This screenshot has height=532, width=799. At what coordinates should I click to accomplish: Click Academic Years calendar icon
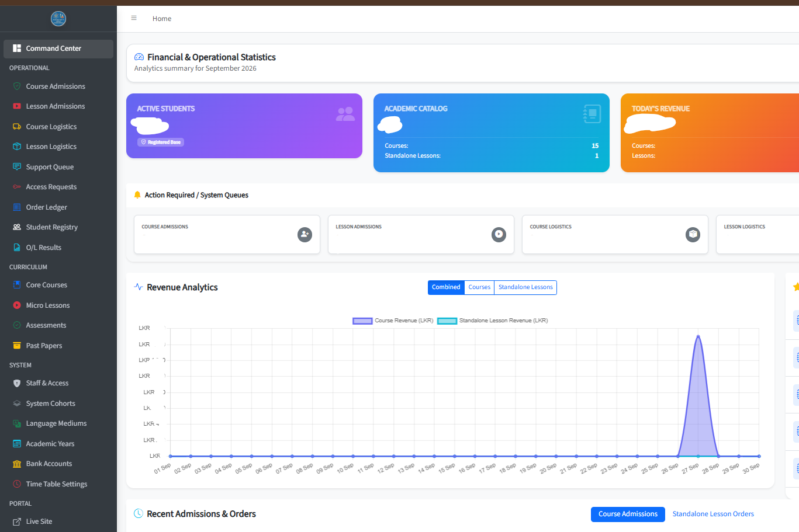click(x=17, y=444)
